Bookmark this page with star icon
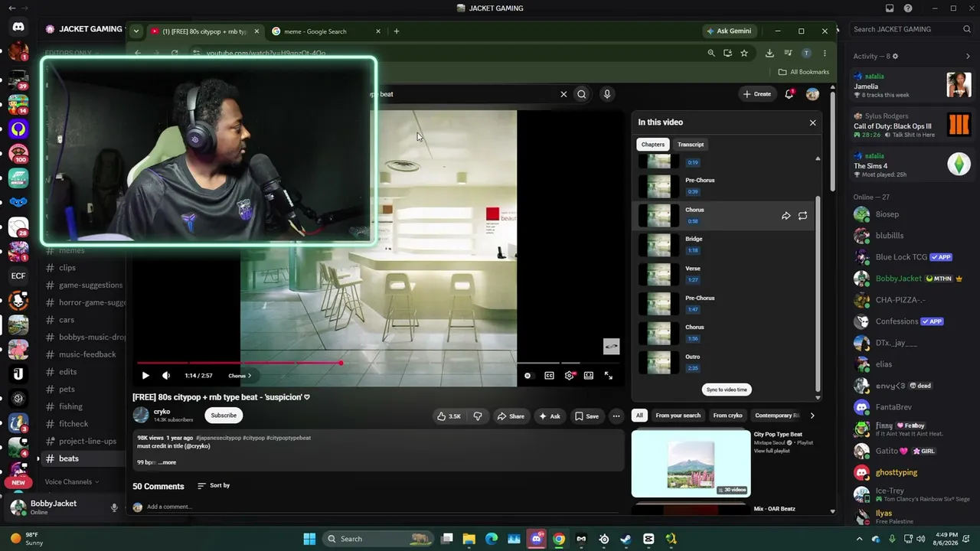980x551 pixels. pos(744,53)
